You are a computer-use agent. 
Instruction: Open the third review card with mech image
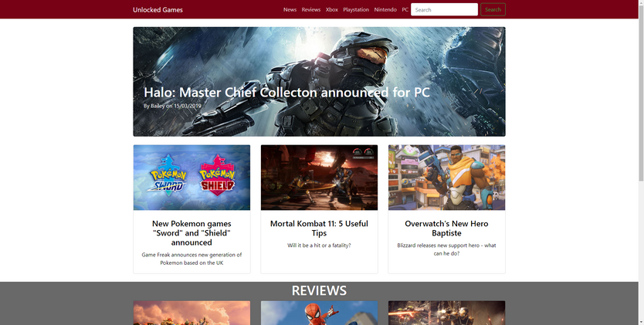click(x=446, y=313)
